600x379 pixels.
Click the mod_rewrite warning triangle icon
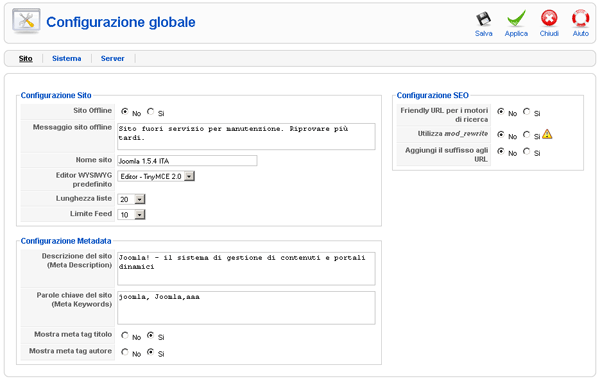[547, 134]
